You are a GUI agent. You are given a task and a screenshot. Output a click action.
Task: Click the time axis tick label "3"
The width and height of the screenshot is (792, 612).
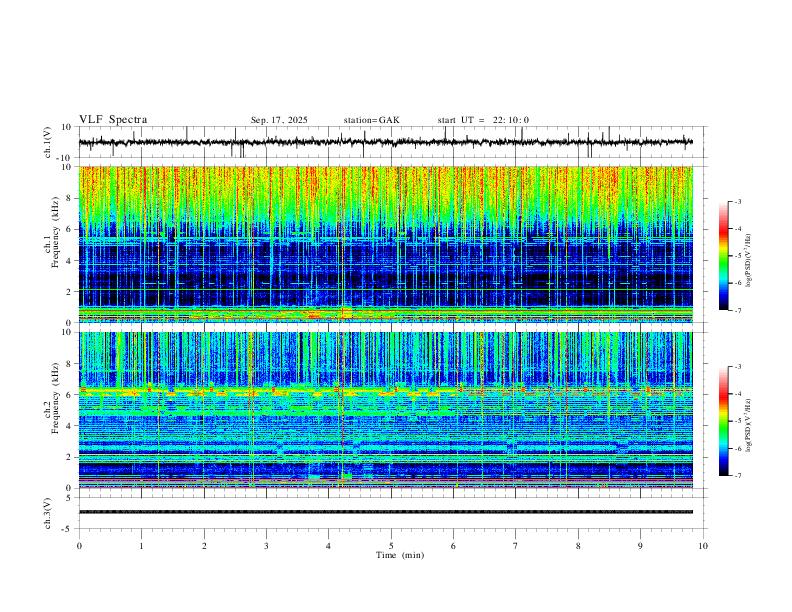pyautogui.click(x=266, y=546)
